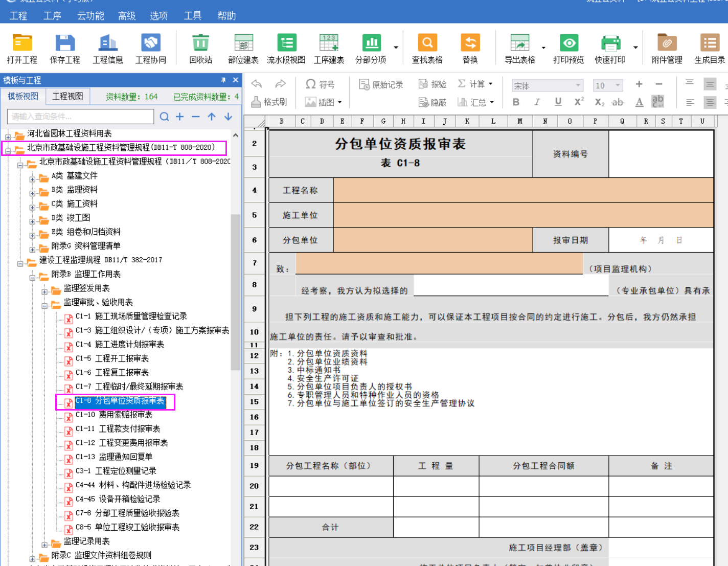Click the template search input field

click(81, 117)
